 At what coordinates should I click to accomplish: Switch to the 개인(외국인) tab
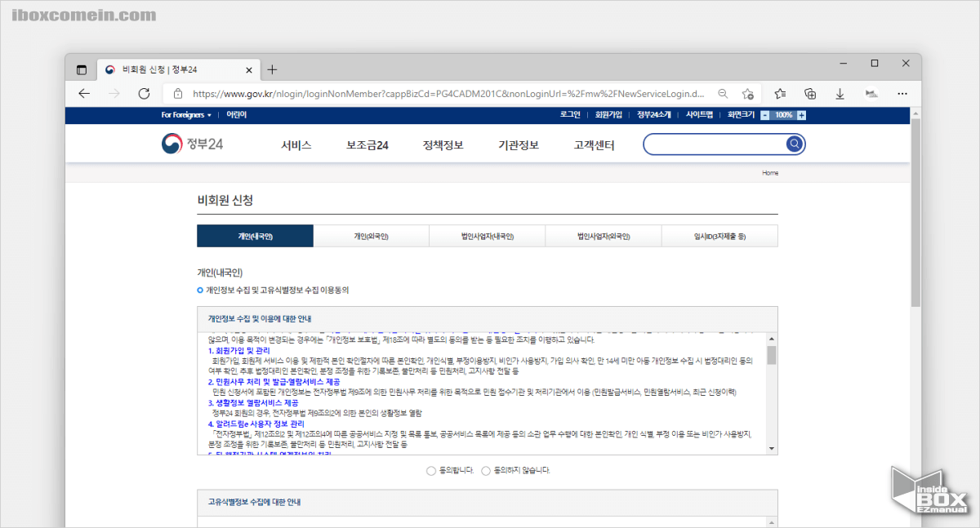(x=371, y=235)
